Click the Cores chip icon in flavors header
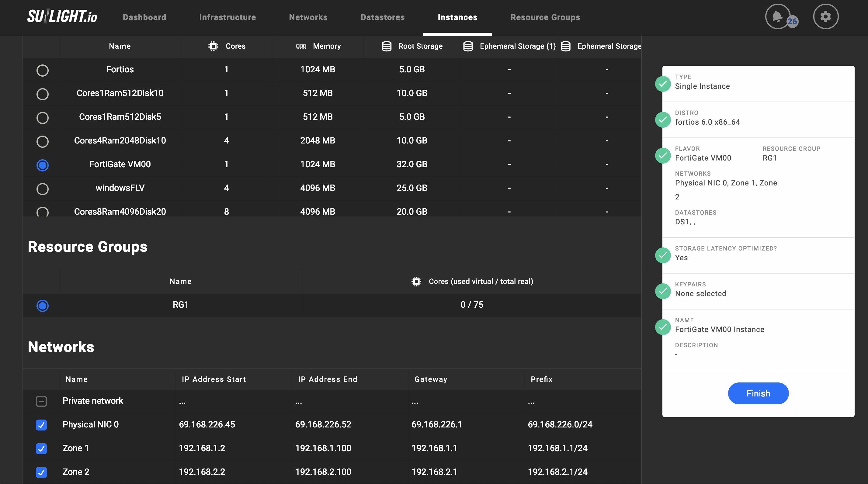 tap(213, 46)
